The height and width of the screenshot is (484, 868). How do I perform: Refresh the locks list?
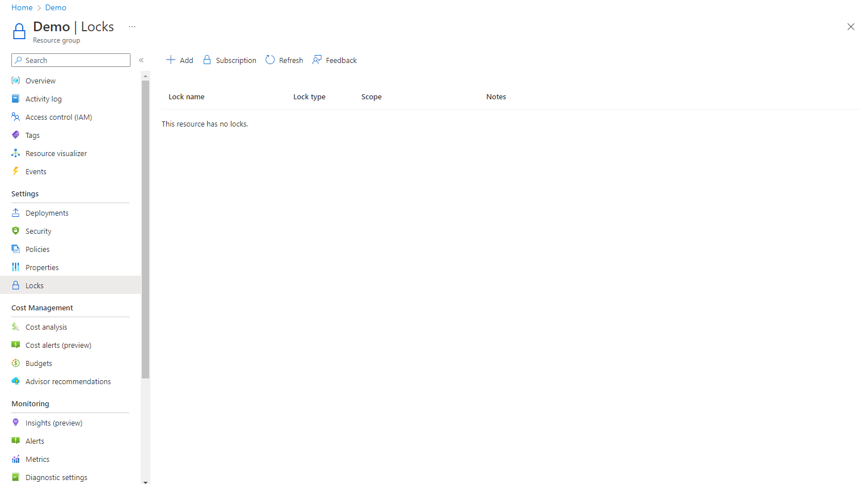tap(284, 60)
